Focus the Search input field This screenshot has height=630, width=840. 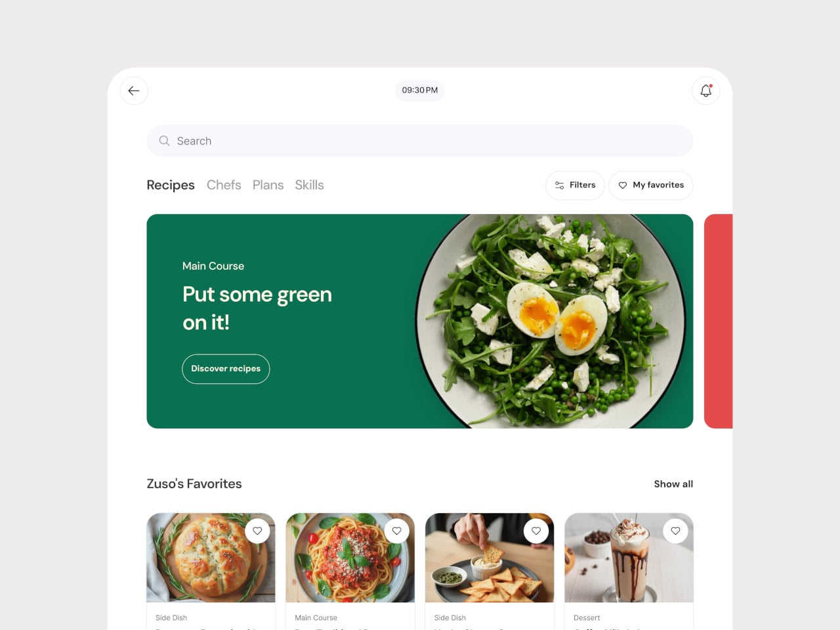[x=420, y=141]
